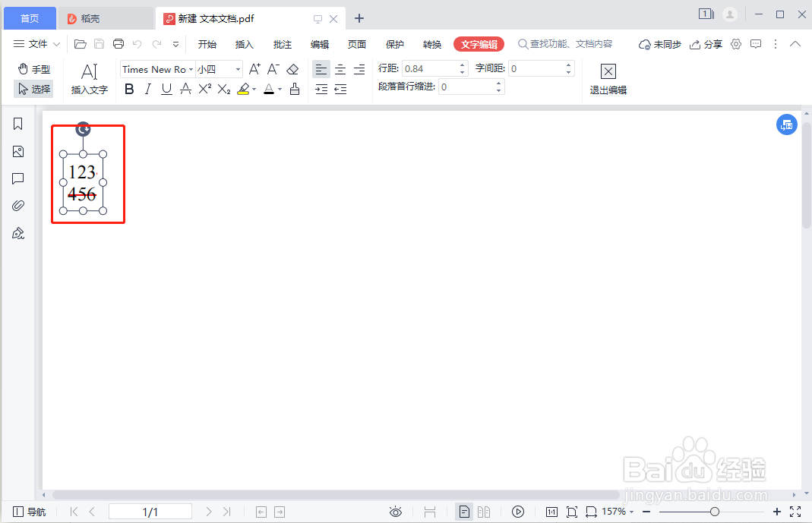
Task: Activate center text alignment
Action: tap(340, 69)
